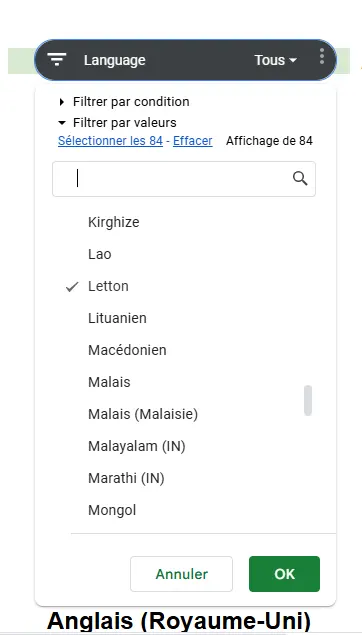Select the Malayalam (IN) entry
The width and height of the screenshot is (362, 635).
137,446
